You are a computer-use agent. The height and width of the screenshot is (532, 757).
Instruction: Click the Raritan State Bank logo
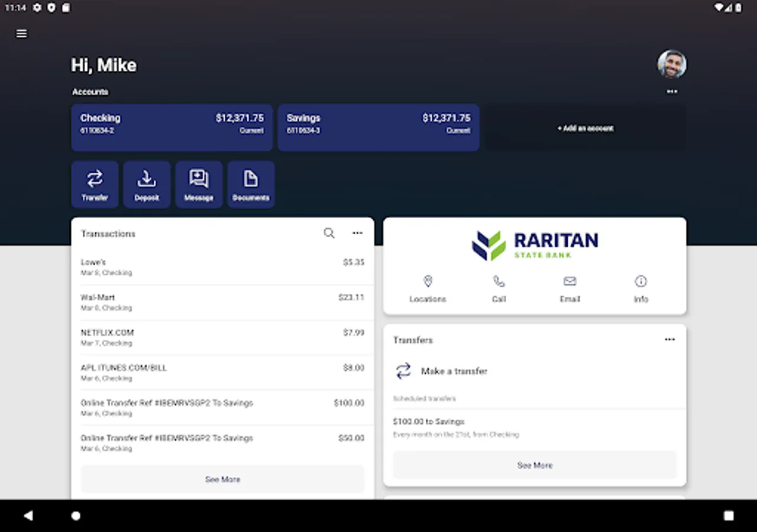pyautogui.click(x=535, y=245)
